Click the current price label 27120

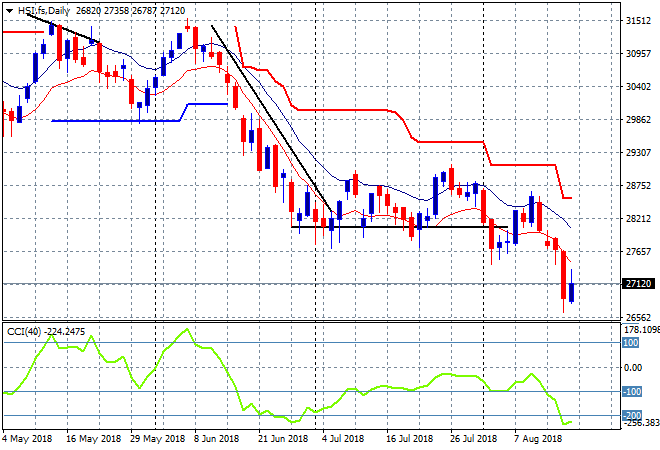click(639, 284)
